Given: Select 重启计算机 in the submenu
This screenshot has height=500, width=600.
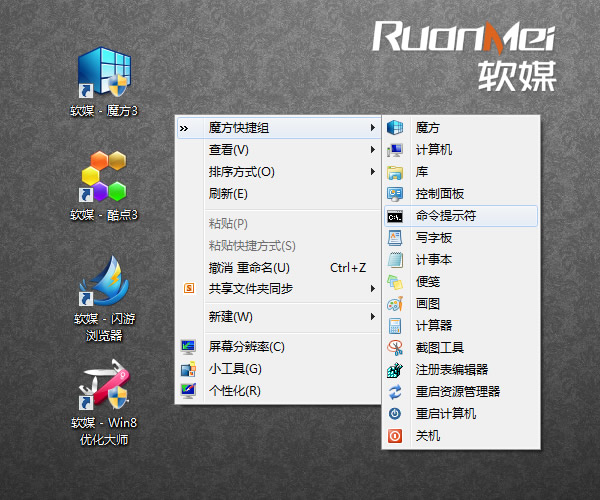Looking at the screenshot, I should 461,414.
